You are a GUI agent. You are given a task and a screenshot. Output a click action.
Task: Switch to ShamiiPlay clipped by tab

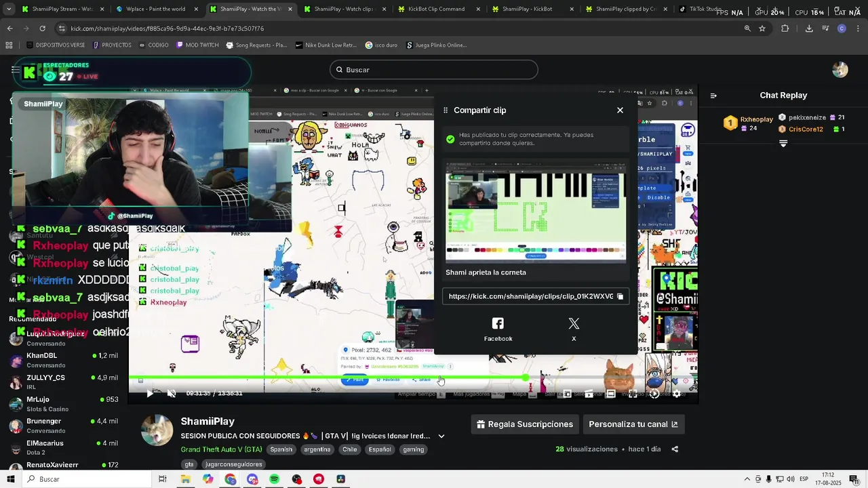click(625, 9)
